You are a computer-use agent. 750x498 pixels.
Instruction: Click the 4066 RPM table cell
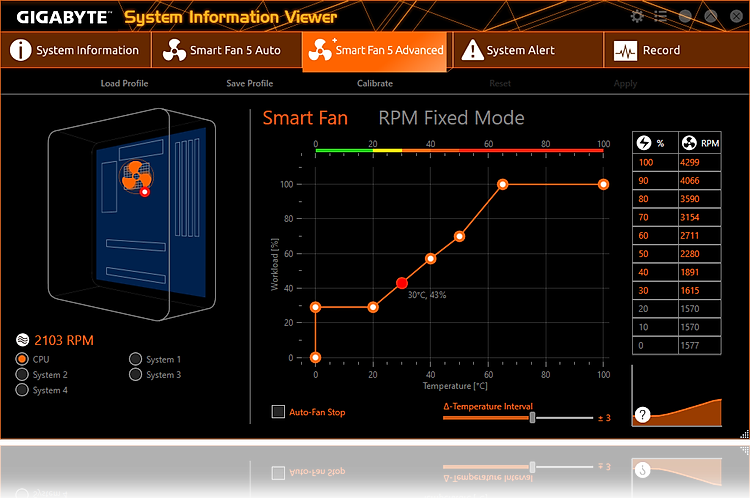[699, 180]
